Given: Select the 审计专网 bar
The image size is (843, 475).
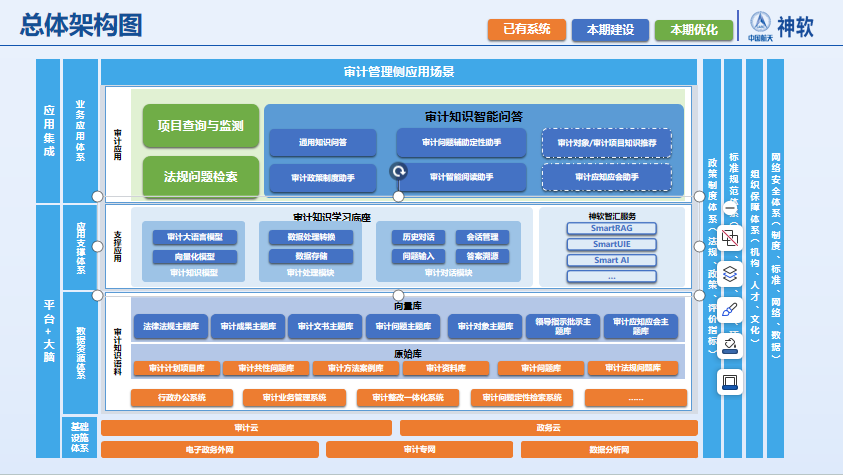Looking at the screenshot, I should (419, 449).
